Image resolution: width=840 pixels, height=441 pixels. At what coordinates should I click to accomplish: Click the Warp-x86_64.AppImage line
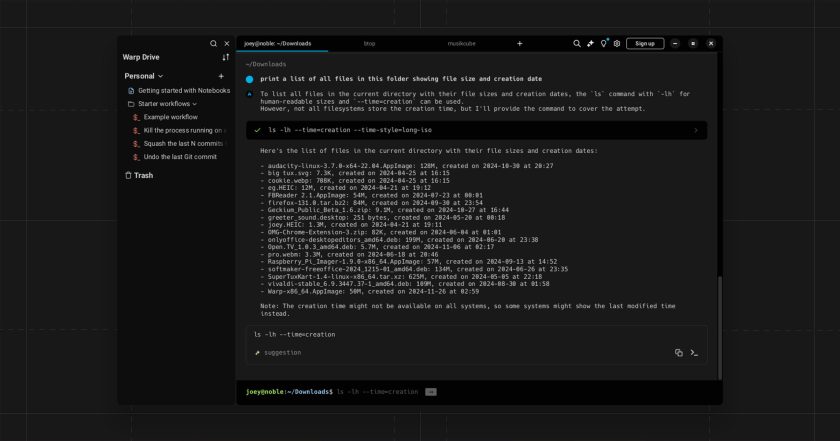click(x=370, y=291)
